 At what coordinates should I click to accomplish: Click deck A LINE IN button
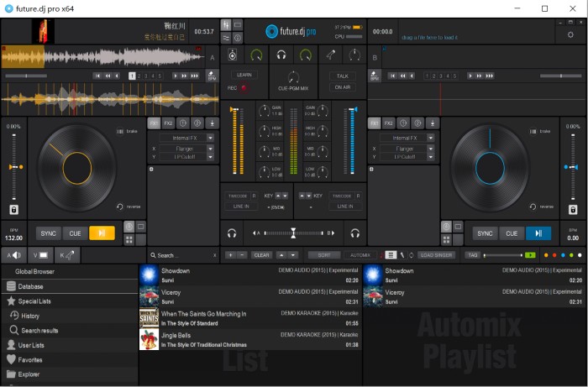[x=241, y=207]
